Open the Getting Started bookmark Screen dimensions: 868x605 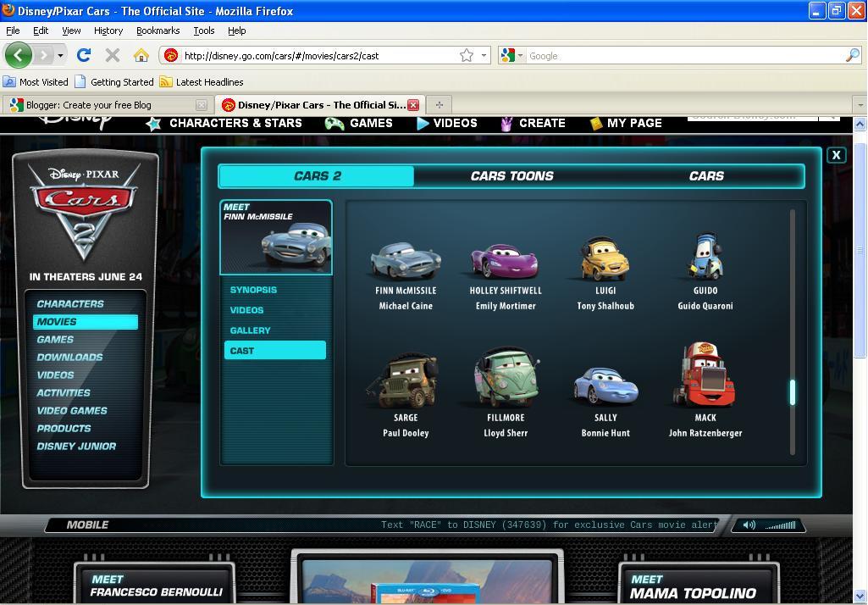pyautogui.click(x=114, y=82)
